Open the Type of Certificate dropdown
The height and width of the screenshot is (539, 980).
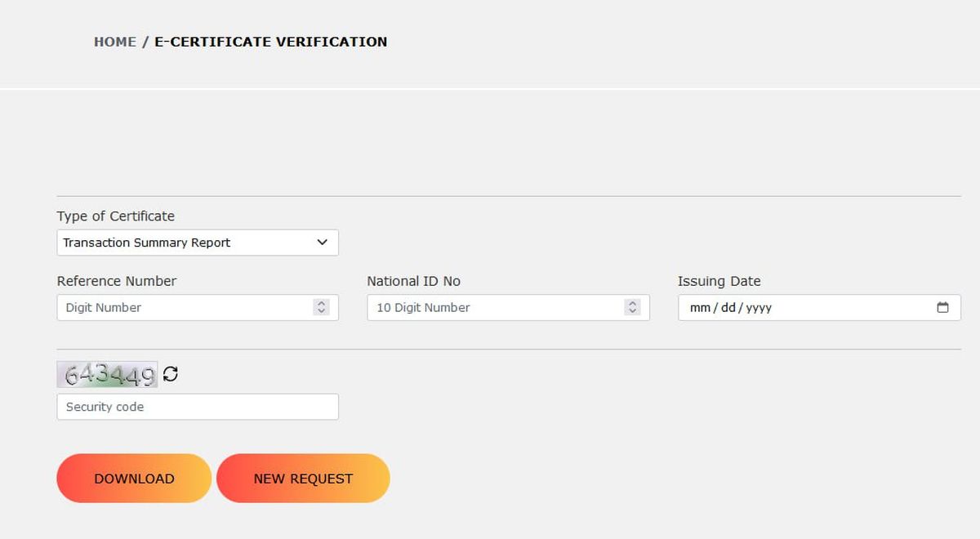[x=198, y=243]
